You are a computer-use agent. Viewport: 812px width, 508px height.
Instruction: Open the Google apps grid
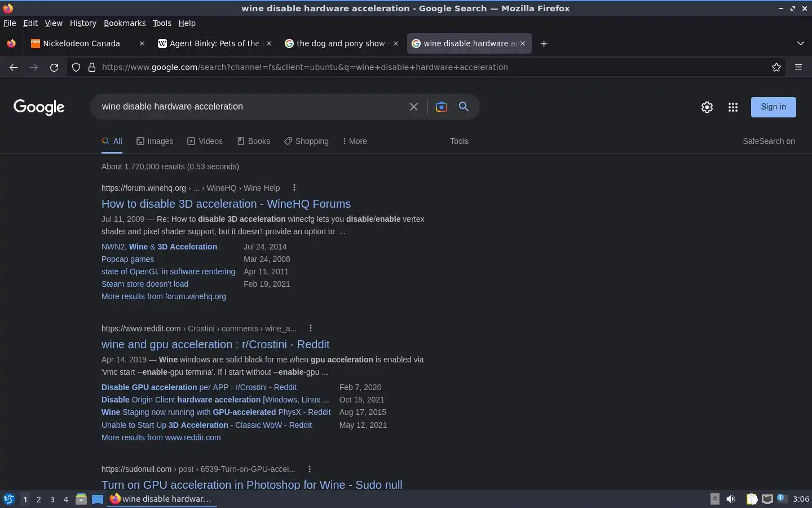[733, 107]
